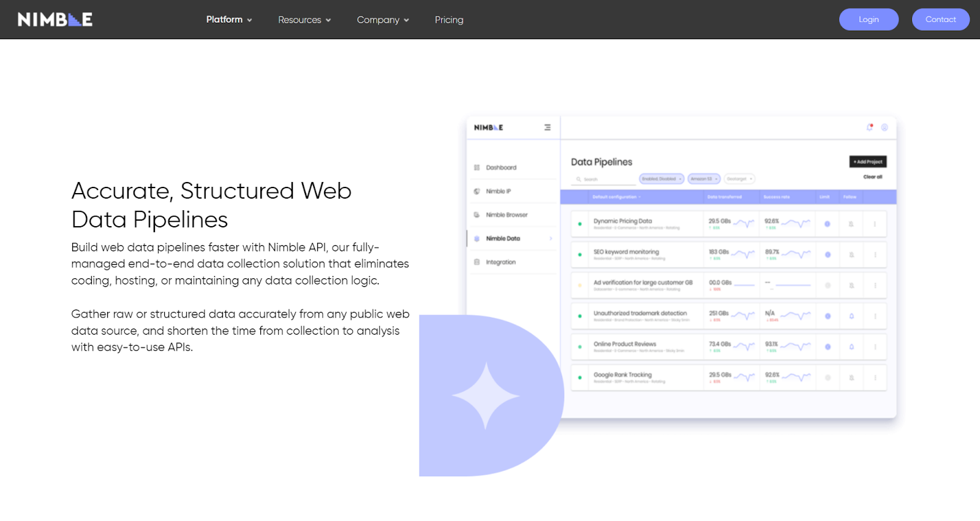Click the Nimble logo inside the dashboard preview

point(489,127)
